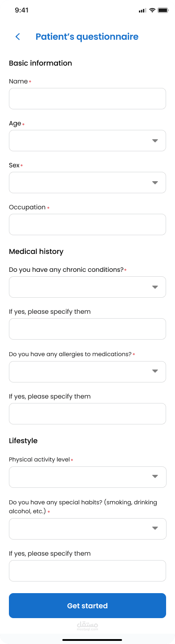This screenshot has width=175, height=644.
Task: Expand the Physical activity level dropdown
Action: point(87,477)
